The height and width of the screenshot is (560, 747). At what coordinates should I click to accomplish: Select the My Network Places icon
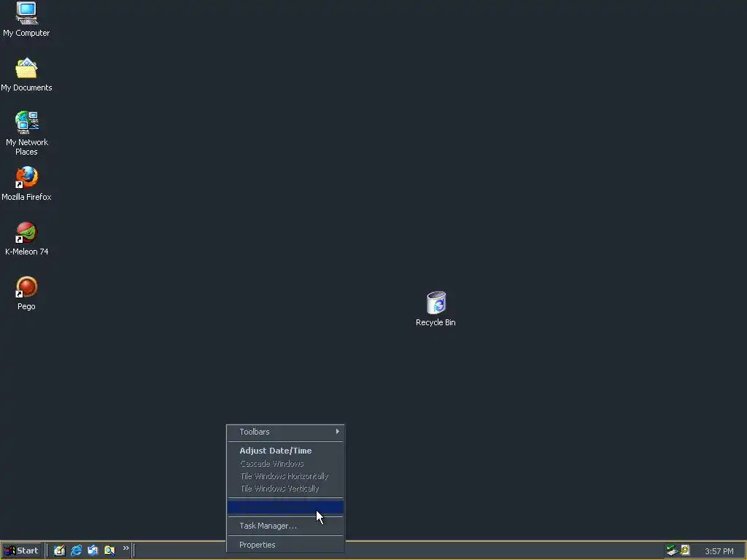[x=27, y=122]
